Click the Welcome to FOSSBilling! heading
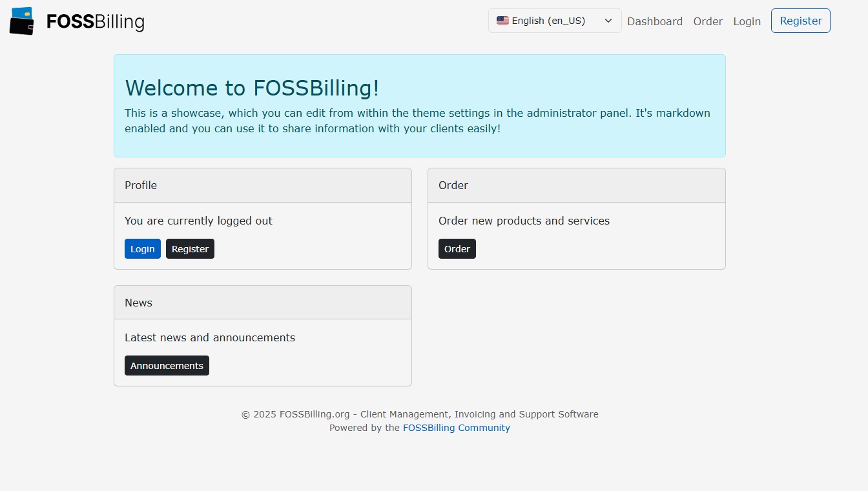 [252, 88]
